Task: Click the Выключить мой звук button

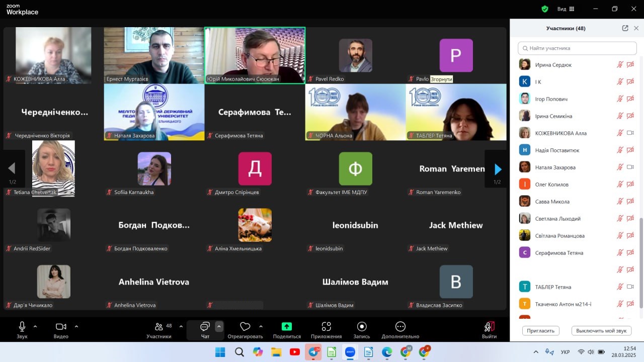Action: pos(601,331)
